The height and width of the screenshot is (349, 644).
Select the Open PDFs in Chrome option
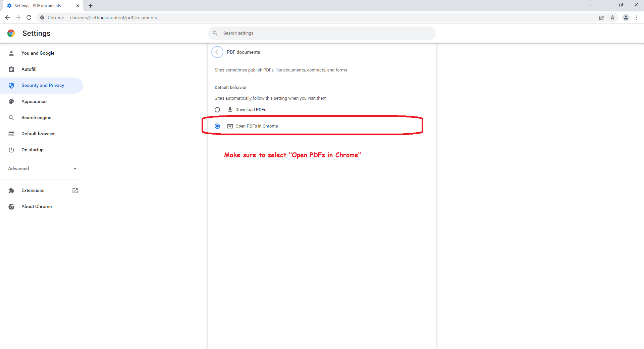coord(217,126)
